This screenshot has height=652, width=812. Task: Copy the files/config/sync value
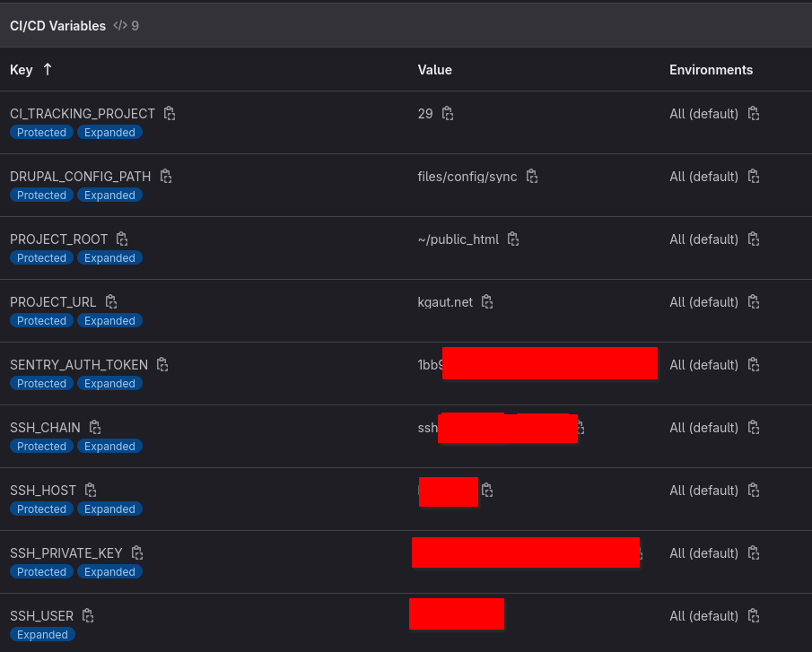click(532, 177)
